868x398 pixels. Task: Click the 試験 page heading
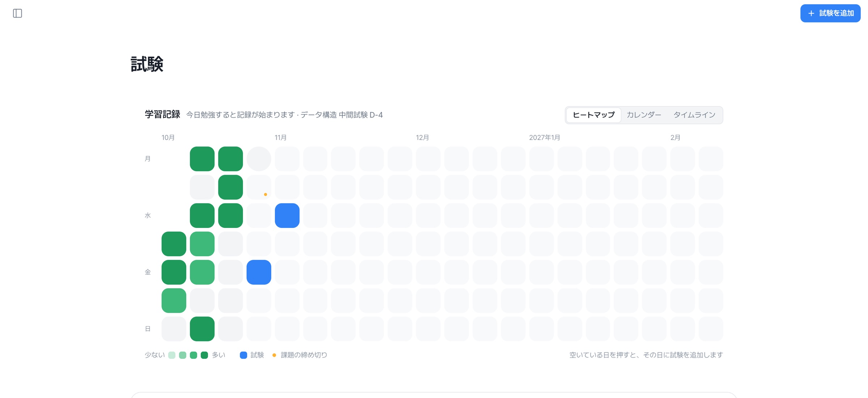coord(147,64)
